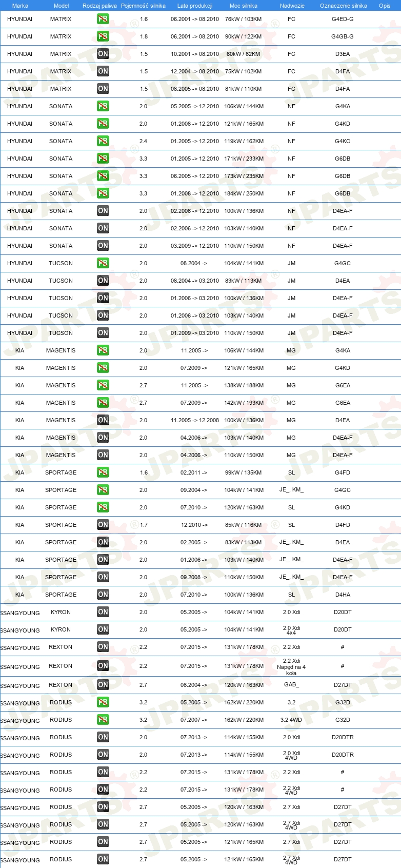The image size is (401, 868).
Task: Click the Oznaczenie silnika column header
Action: coord(344,6)
